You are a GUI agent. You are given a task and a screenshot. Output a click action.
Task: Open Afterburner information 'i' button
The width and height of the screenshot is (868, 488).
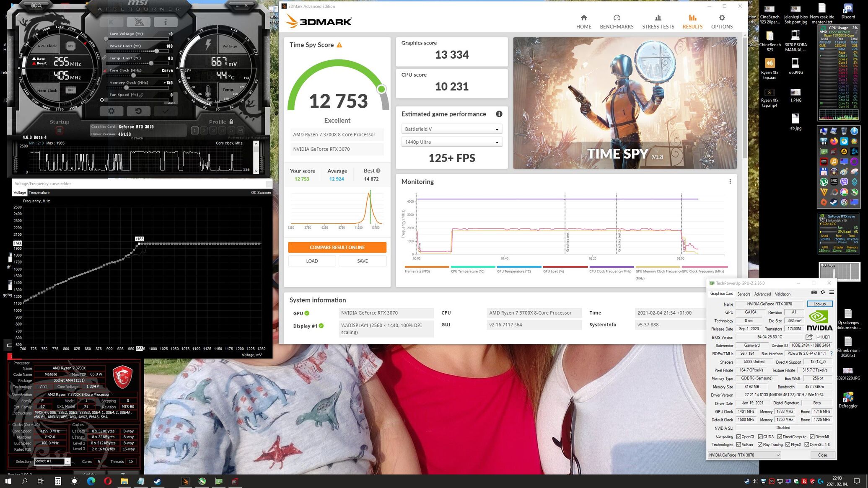(165, 22)
